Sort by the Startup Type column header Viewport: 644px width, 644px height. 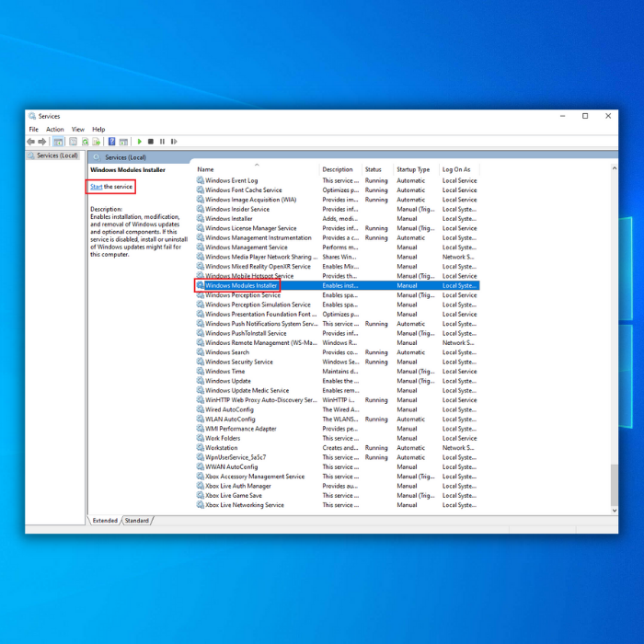[x=417, y=169]
